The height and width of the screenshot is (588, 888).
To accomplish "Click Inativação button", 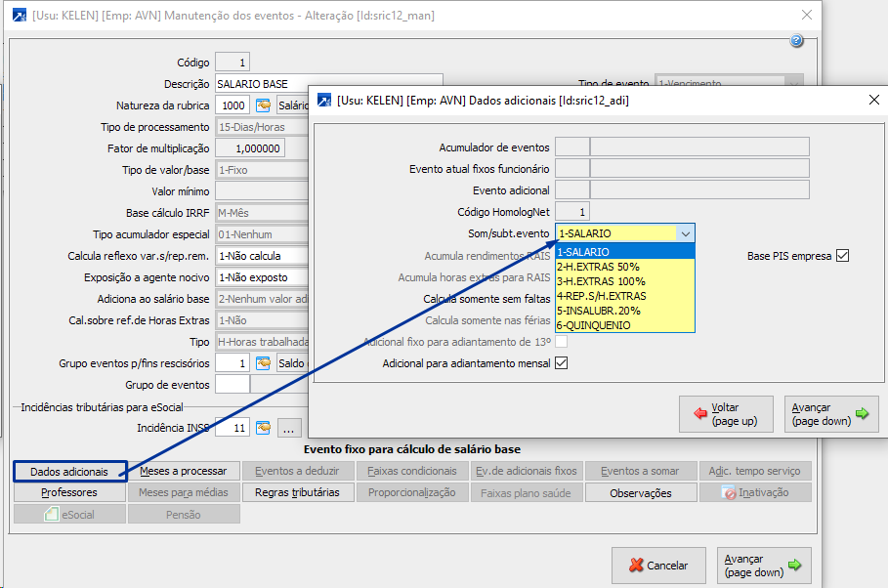I will tap(755, 492).
